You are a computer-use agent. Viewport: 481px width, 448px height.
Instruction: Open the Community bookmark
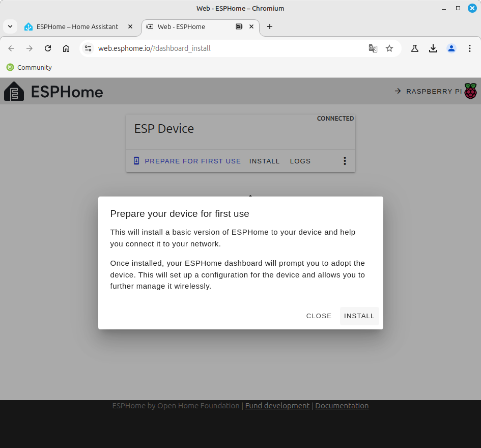coord(29,67)
